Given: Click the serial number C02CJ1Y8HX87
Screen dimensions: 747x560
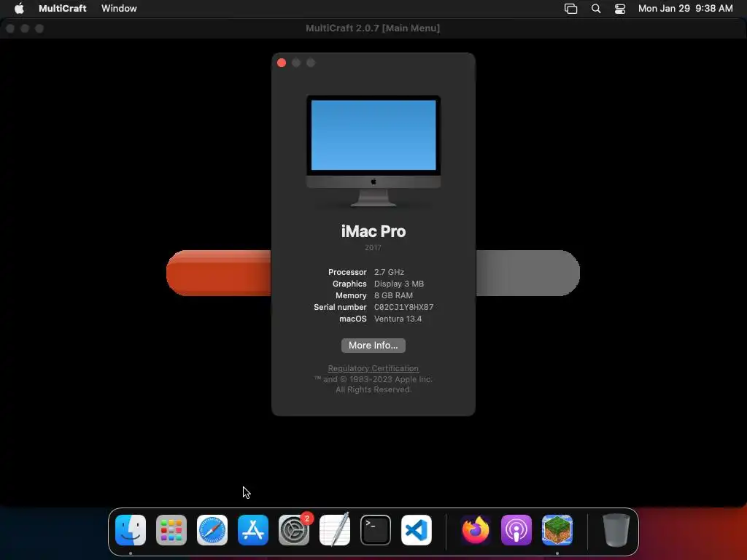Looking at the screenshot, I should (403, 307).
